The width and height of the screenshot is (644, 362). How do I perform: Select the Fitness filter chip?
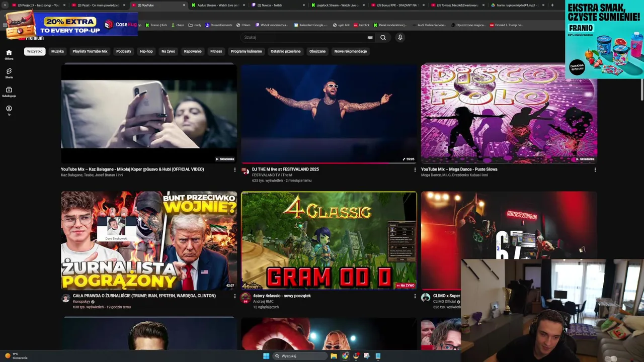click(x=216, y=51)
